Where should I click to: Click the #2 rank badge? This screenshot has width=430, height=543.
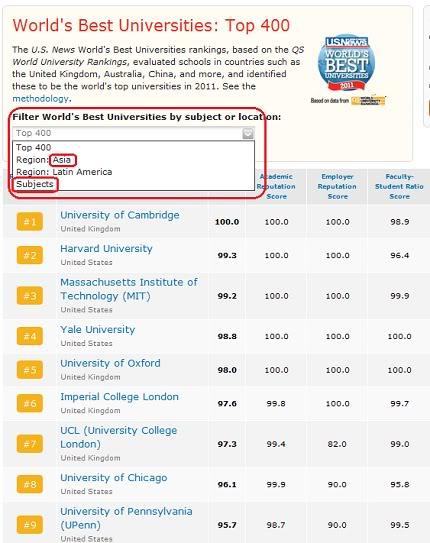coord(30,256)
